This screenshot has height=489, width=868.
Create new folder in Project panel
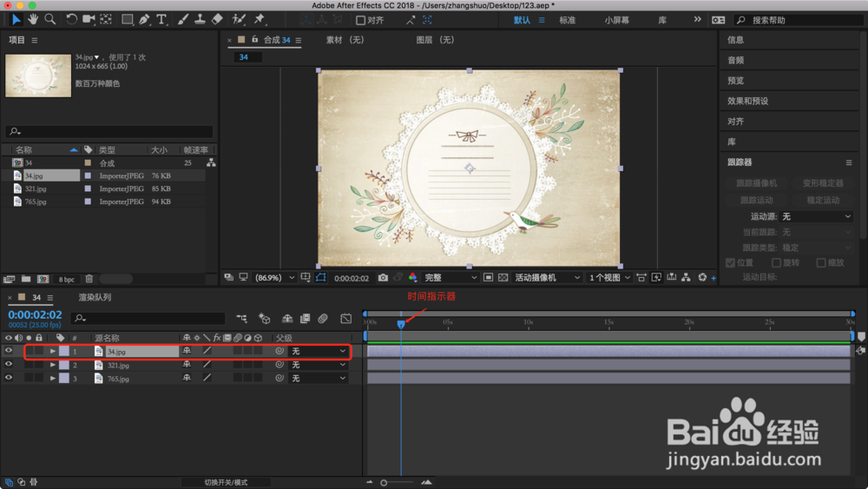coord(26,279)
